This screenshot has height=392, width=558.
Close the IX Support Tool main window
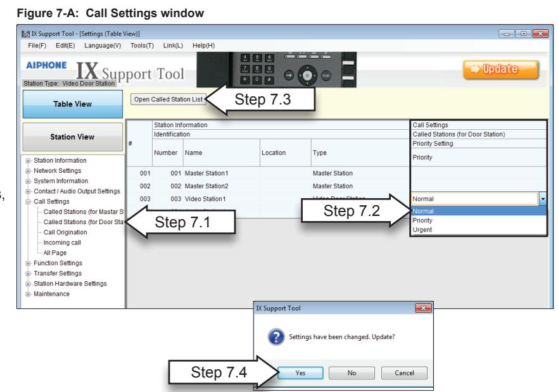[x=540, y=34]
